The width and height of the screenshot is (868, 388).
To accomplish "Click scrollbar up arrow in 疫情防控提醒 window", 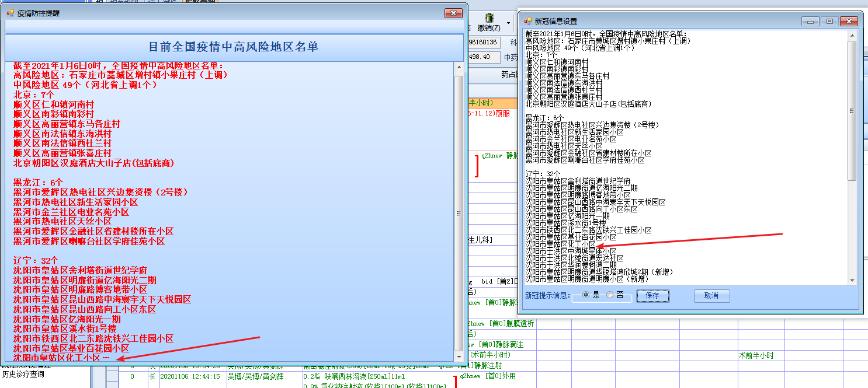I will pyautogui.click(x=459, y=67).
